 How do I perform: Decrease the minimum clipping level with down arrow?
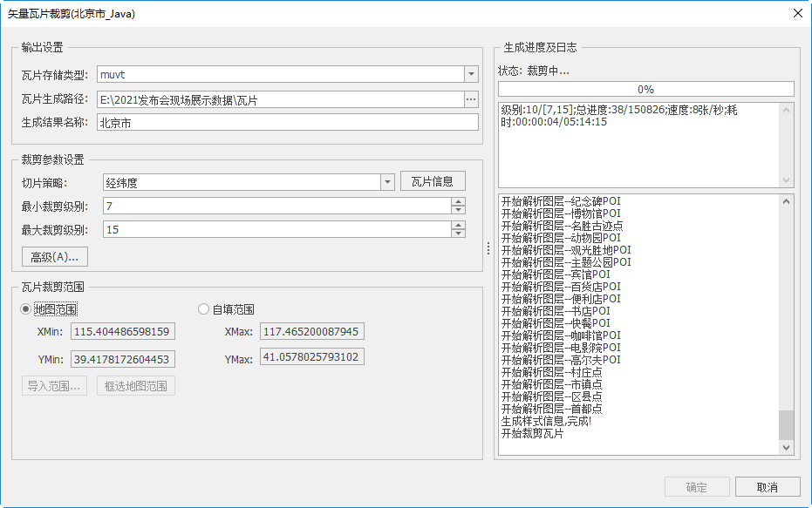pyautogui.click(x=458, y=210)
